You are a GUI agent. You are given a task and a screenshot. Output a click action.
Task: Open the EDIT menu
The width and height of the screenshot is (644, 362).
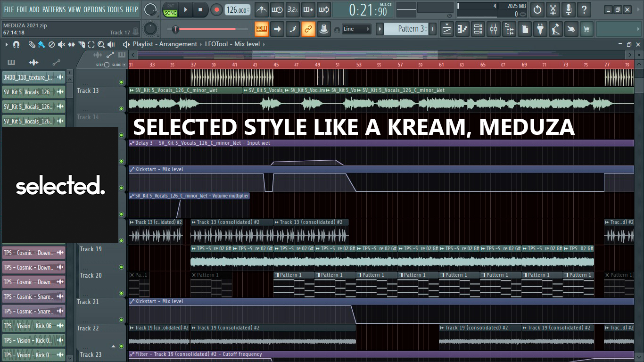(x=22, y=9)
